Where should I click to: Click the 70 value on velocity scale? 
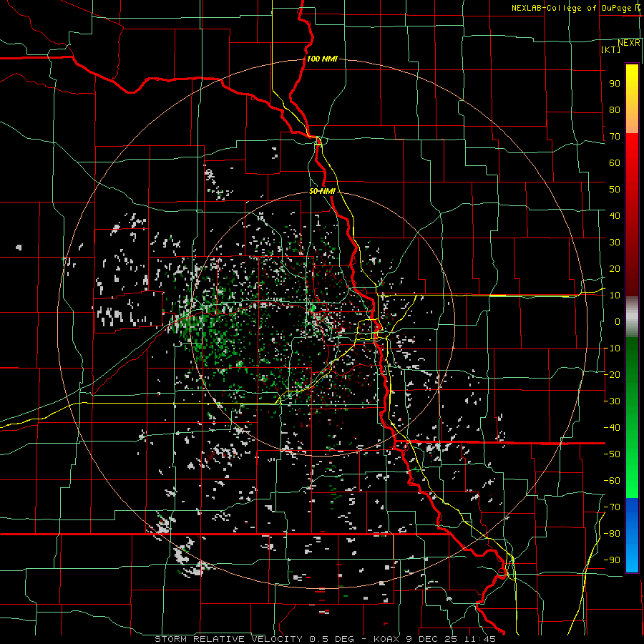(615, 137)
